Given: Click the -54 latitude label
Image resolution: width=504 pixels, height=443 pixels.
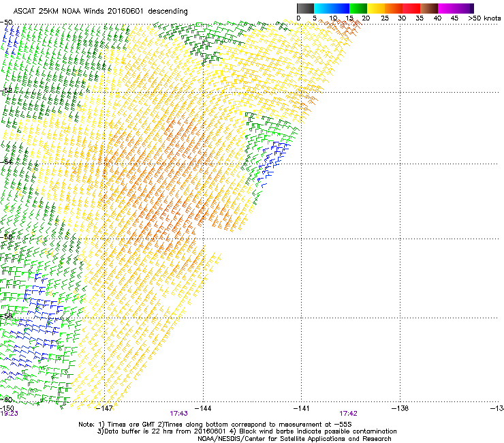Looking at the screenshot, I should pos(6,162).
